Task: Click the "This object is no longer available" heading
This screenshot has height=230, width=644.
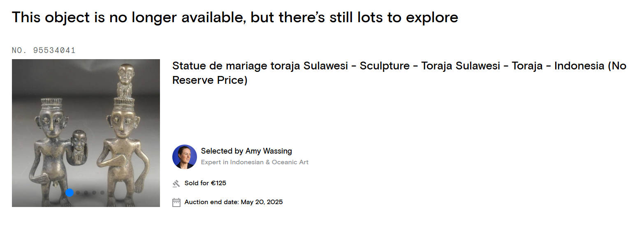Action: [235, 17]
